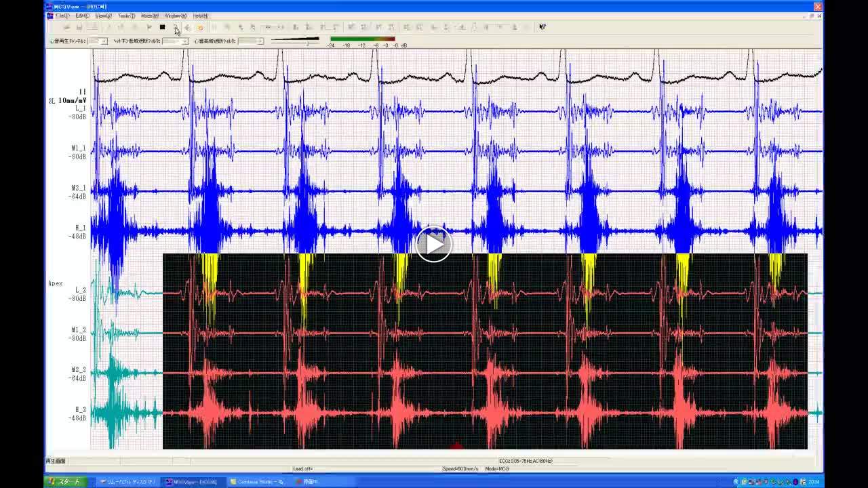Click the black Stop playback button

[162, 28]
